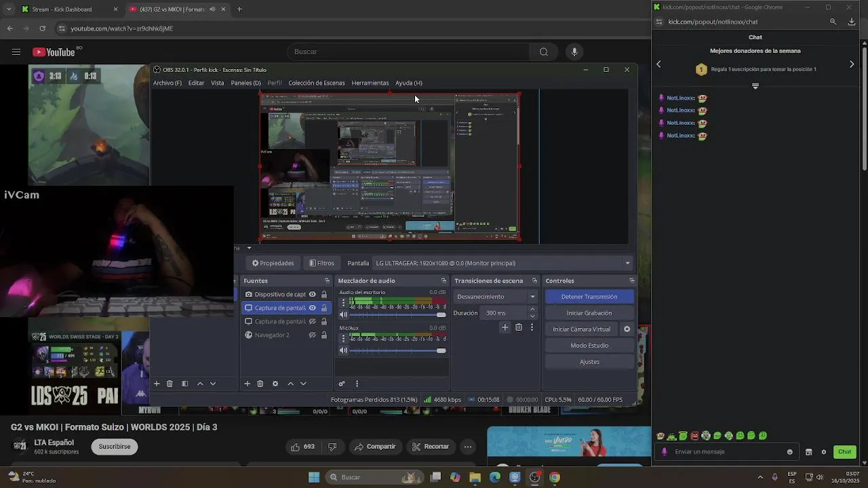
Task: Add a new scene transition
Action: [x=505, y=327]
